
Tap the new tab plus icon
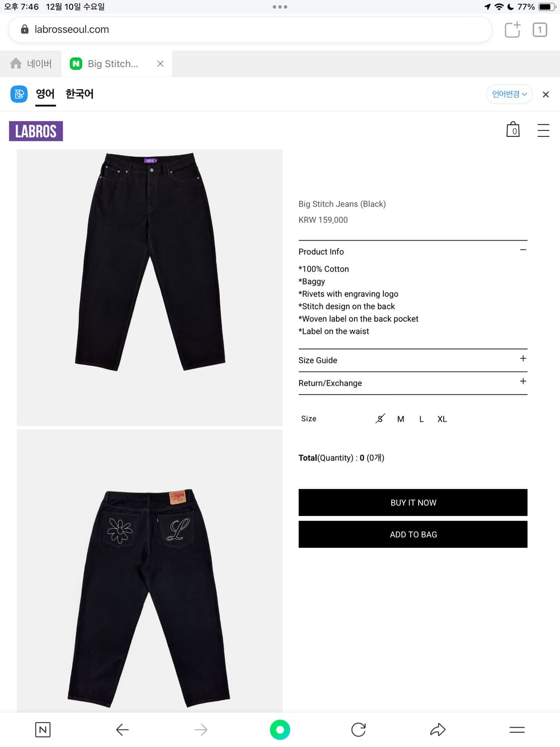[x=512, y=29]
